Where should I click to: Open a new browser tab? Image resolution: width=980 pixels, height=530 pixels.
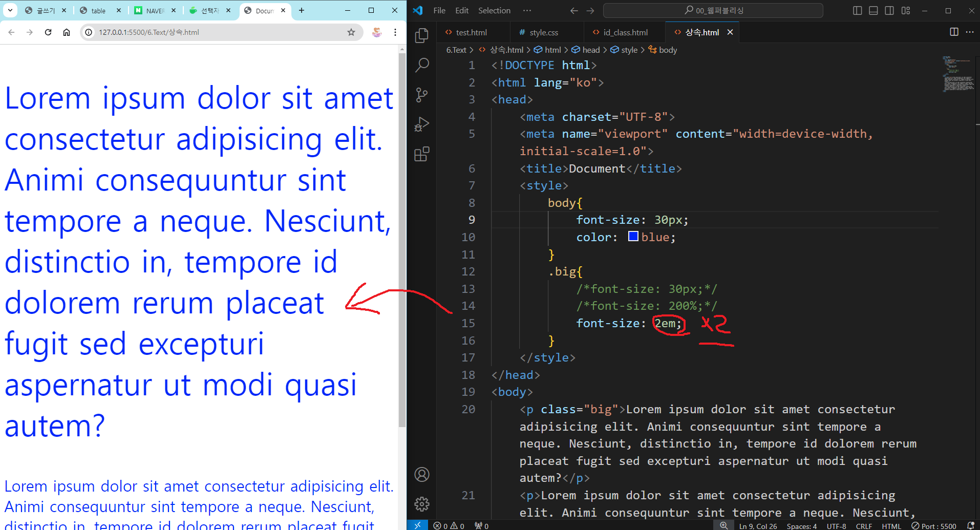(x=302, y=10)
